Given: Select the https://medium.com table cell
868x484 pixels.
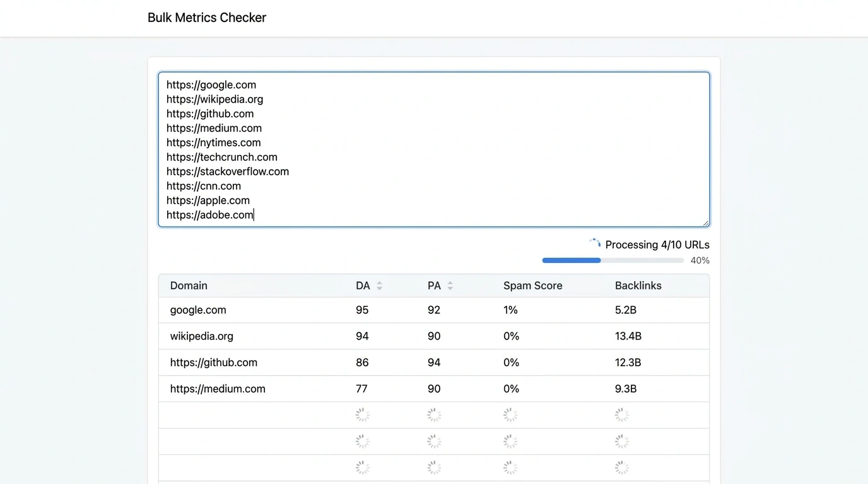Looking at the screenshot, I should coord(218,389).
